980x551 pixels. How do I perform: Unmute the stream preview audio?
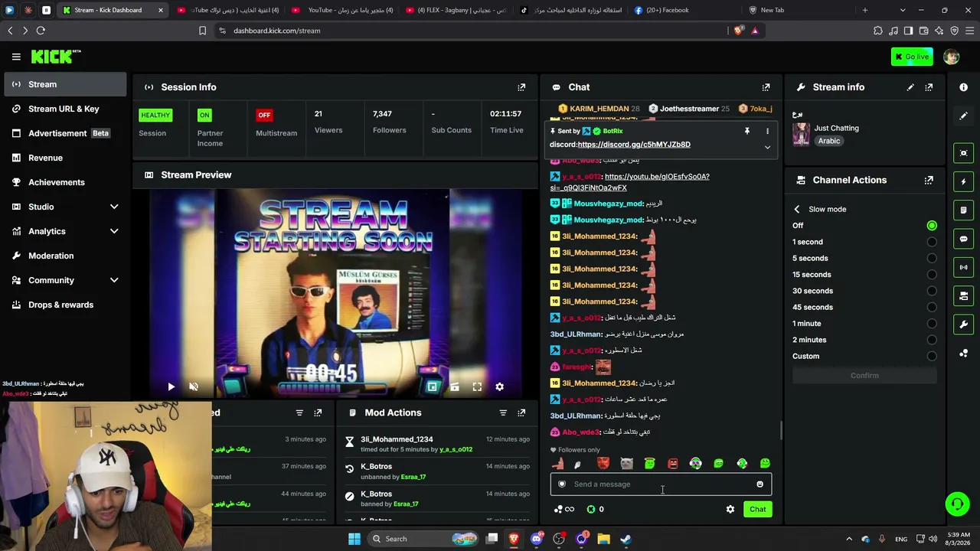pos(194,387)
